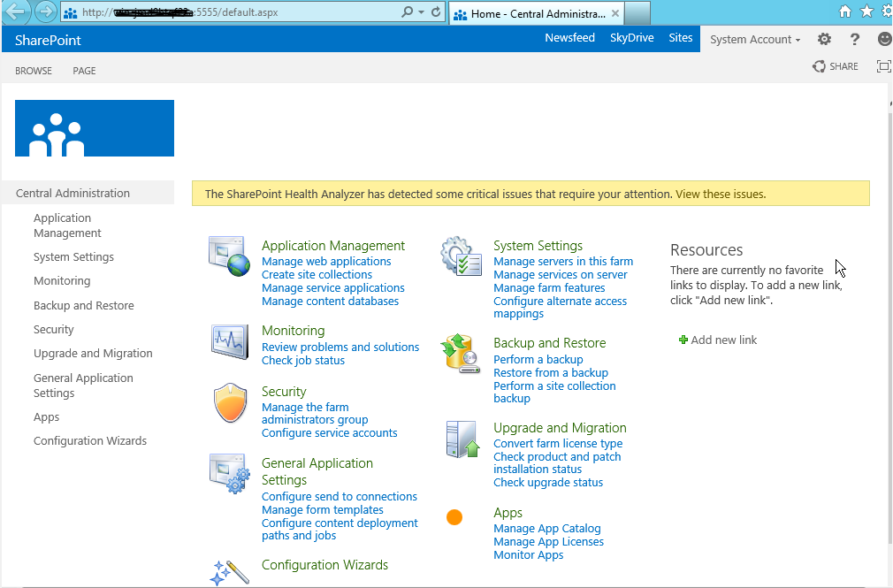Screen dimensions: 893x588
Task: Open the System Account dropdown
Action: [x=754, y=39]
